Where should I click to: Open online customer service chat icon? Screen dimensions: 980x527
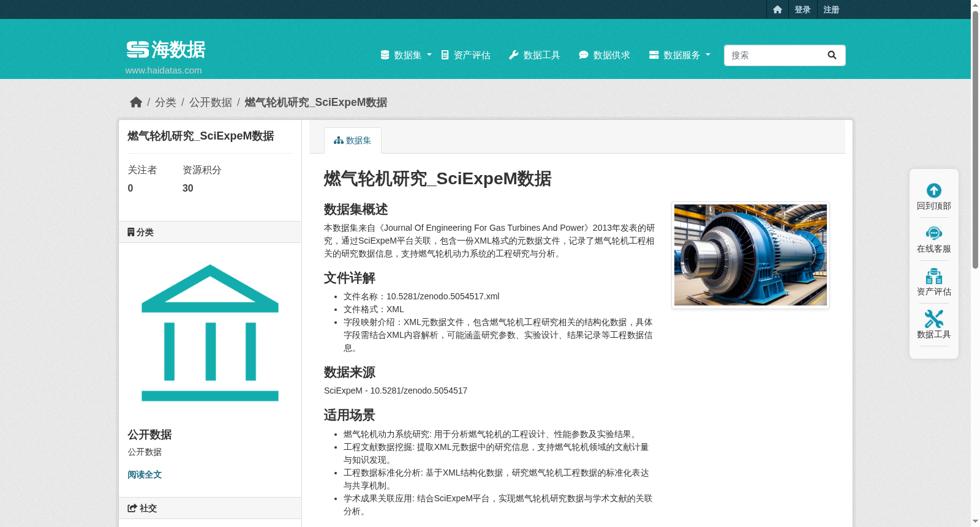[x=934, y=233]
